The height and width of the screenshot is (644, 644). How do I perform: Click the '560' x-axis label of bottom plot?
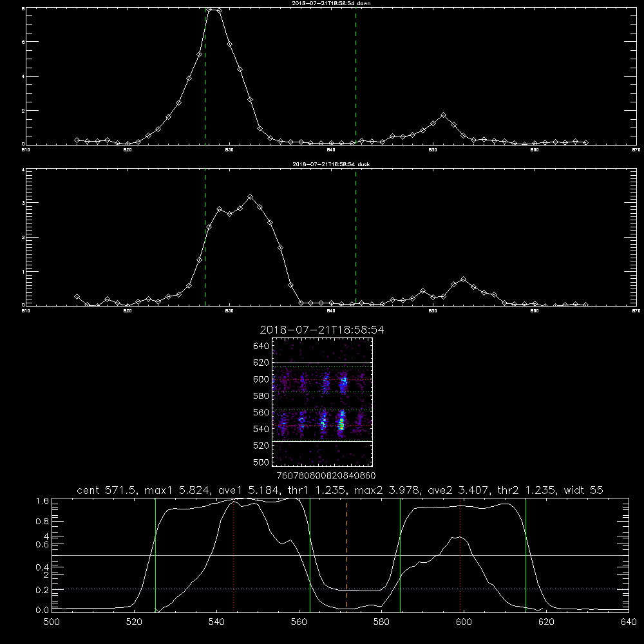(299, 622)
